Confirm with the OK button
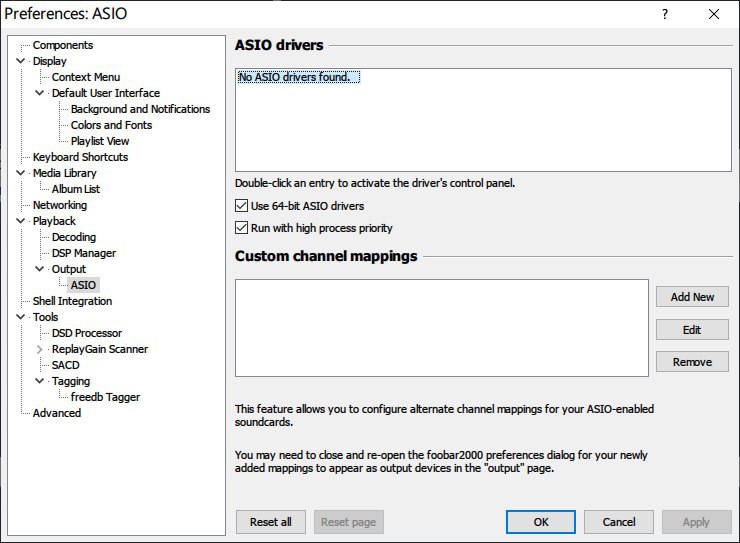 pyautogui.click(x=540, y=522)
